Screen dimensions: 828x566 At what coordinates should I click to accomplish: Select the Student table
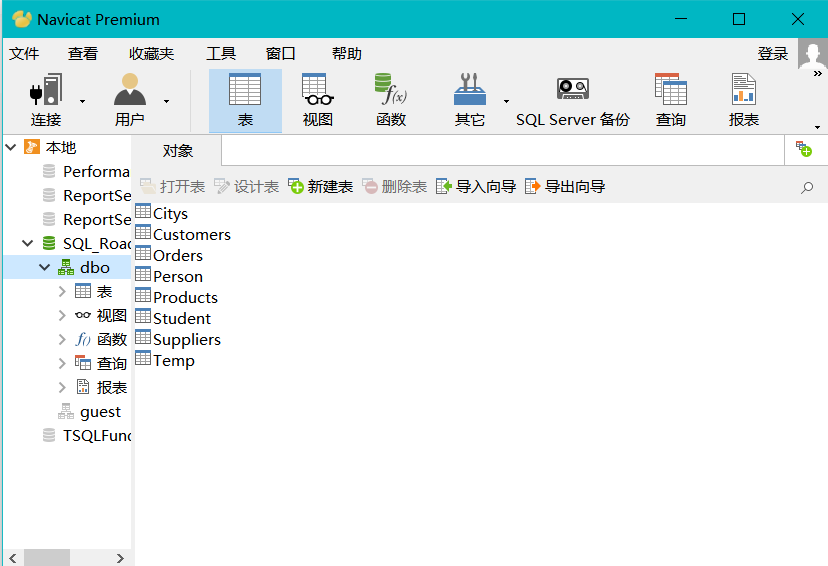click(x=173, y=318)
